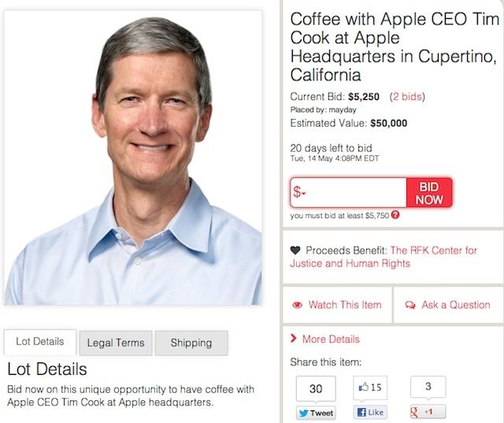Click the Facebook thumbs-up count showing 15
This screenshot has height=423, width=504.
click(x=370, y=388)
